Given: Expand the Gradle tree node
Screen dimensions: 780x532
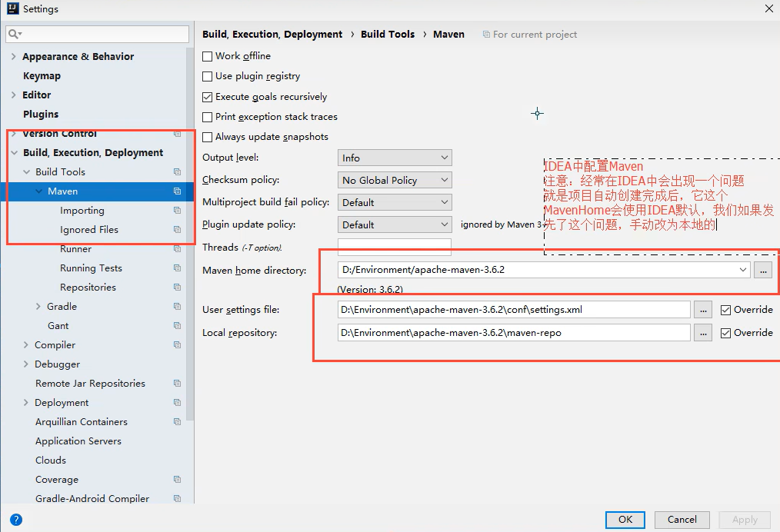Looking at the screenshot, I should 38,306.
